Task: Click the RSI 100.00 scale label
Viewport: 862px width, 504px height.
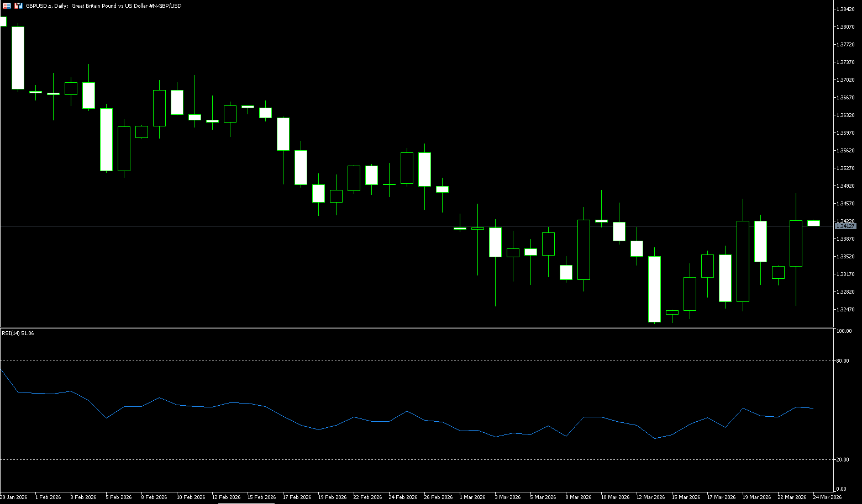Action: click(844, 331)
